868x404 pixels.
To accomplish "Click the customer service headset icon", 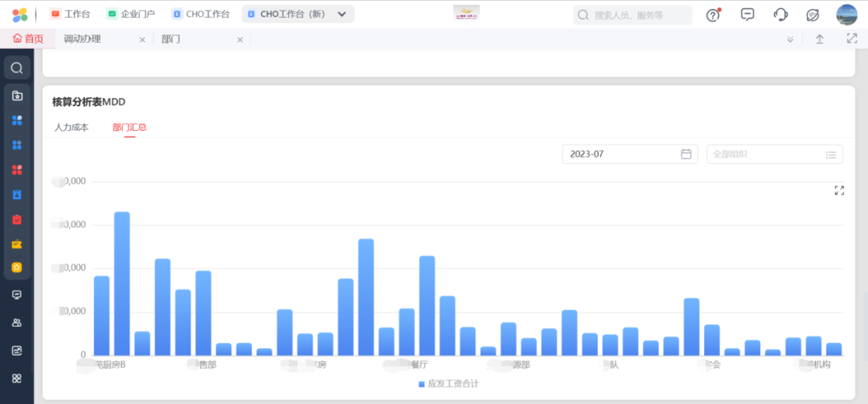I will point(780,14).
